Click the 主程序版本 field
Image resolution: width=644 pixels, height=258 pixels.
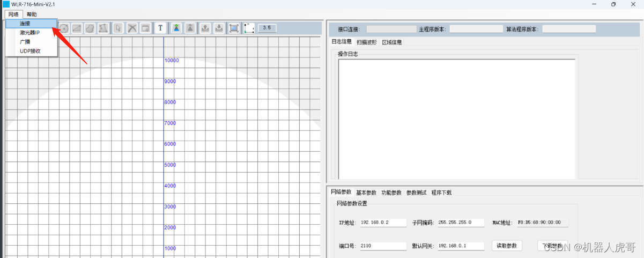tap(476, 29)
